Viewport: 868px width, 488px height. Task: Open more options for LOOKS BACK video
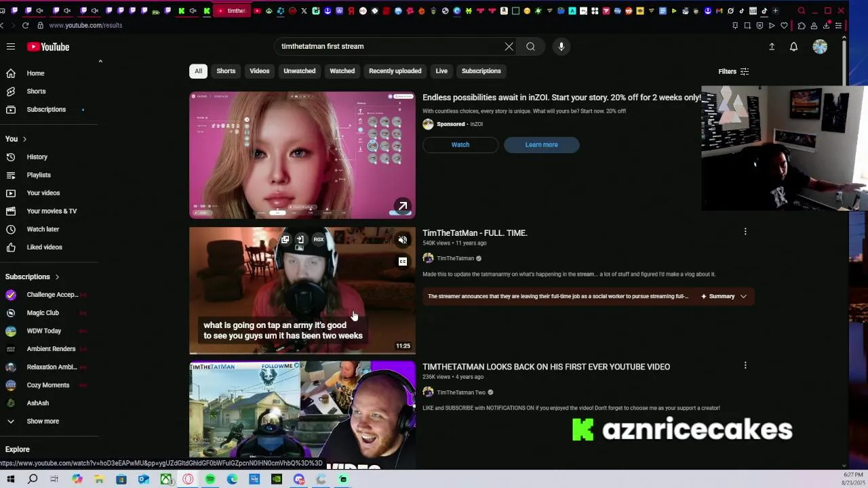(x=745, y=365)
